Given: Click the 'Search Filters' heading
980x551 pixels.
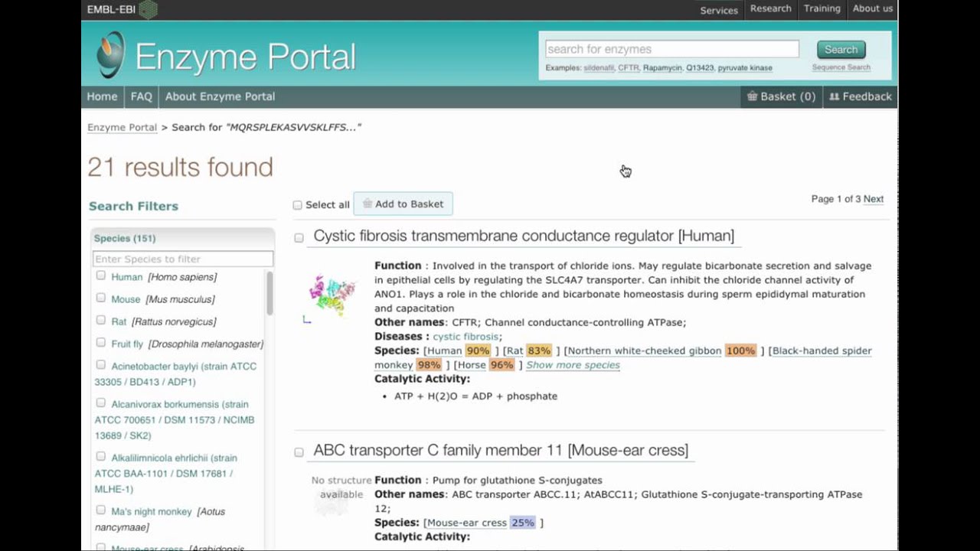Looking at the screenshot, I should pyautogui.click(x=133, y=206).
